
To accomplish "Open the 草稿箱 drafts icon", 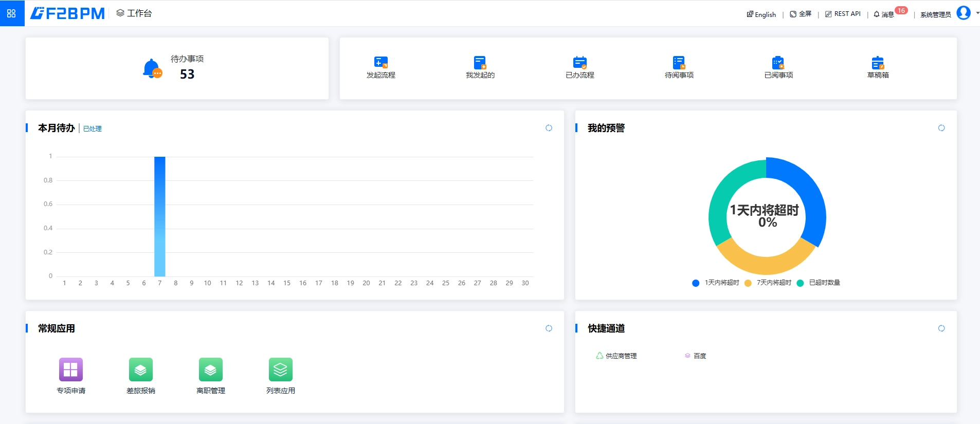I will pyautogui.click(x=878, y=62).
